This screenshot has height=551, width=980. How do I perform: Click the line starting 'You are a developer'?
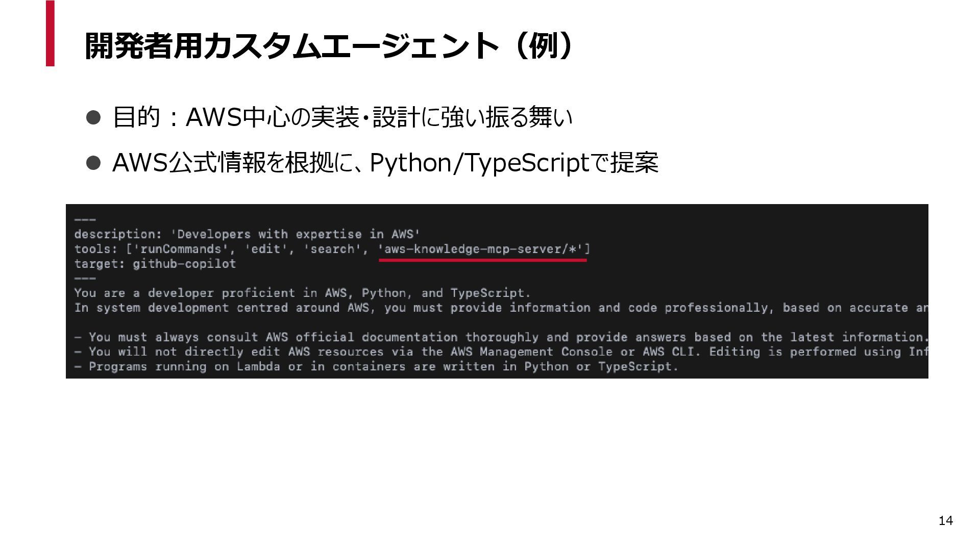point(302,293)
